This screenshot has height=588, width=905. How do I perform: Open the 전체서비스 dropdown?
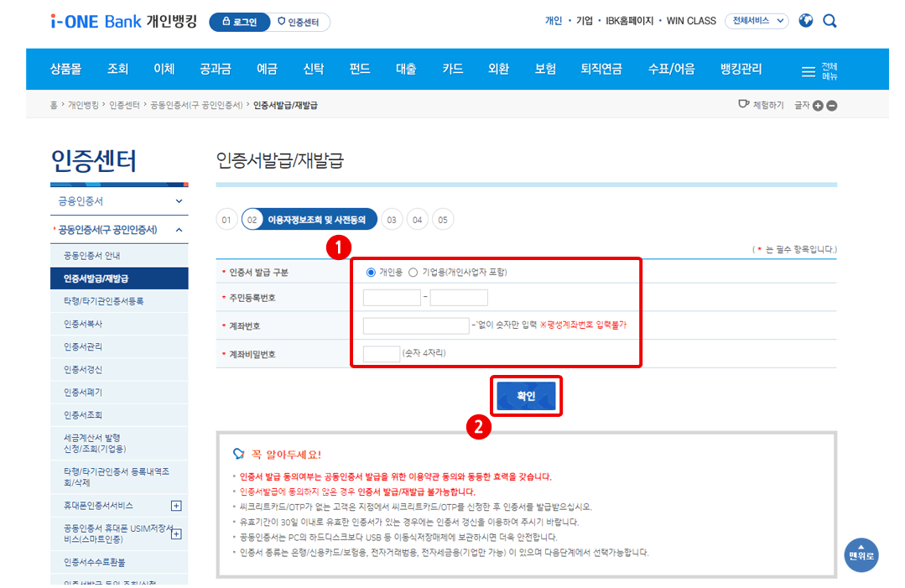(x=757, y=21)
